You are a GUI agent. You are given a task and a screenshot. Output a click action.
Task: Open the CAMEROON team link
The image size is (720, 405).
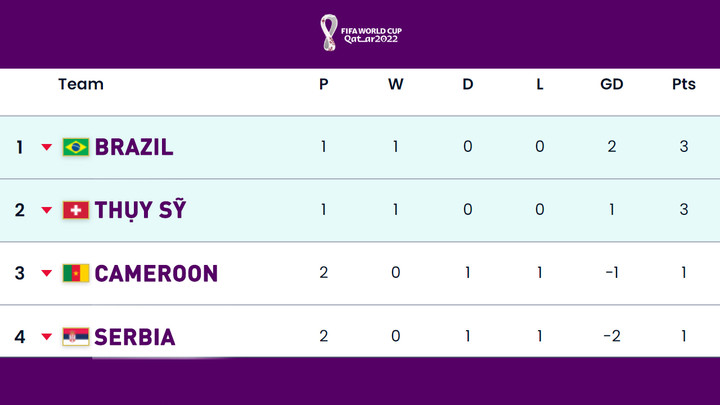[156, 273]
